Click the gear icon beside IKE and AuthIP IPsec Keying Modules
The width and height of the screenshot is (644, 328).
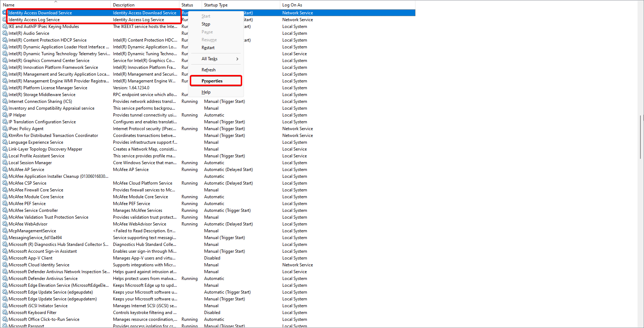(x=5, y=27)
